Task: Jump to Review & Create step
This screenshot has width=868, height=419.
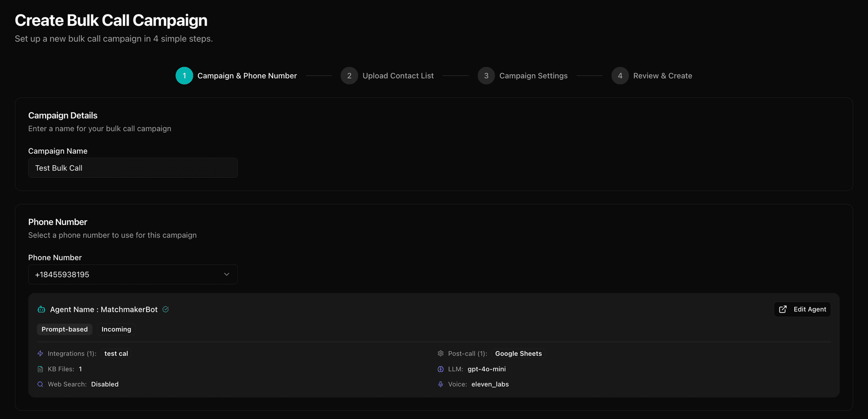Action: coord(652,76)
